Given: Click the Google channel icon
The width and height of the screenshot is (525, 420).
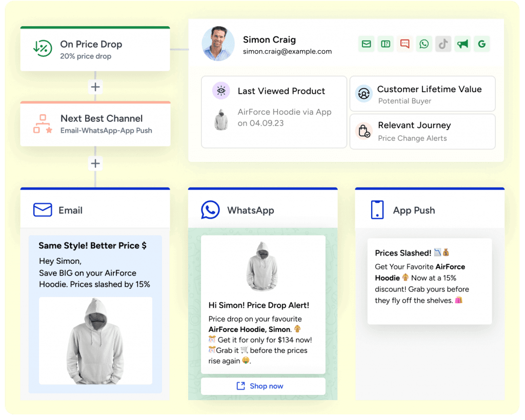Looking at the screenshot, I should [x=482, y=44].
